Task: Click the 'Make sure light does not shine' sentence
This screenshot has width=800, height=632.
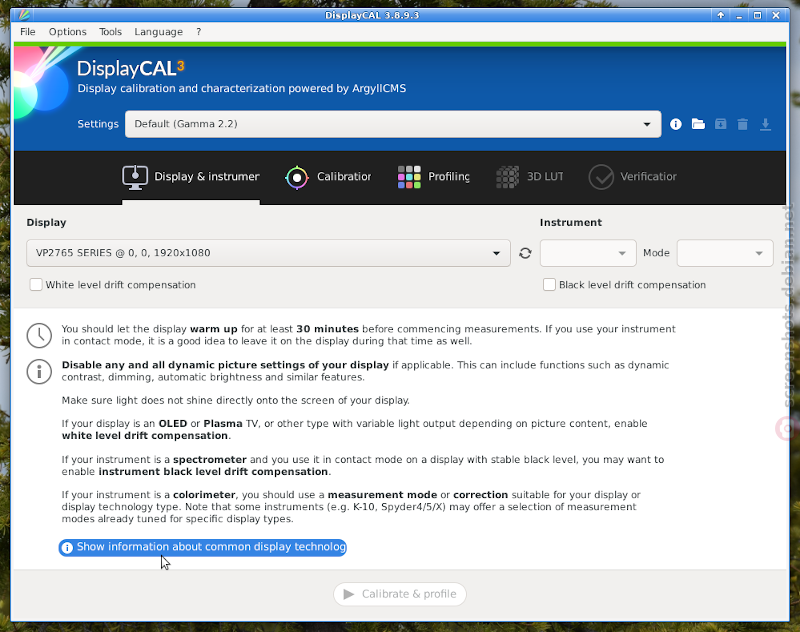Action: click(236, 400)
